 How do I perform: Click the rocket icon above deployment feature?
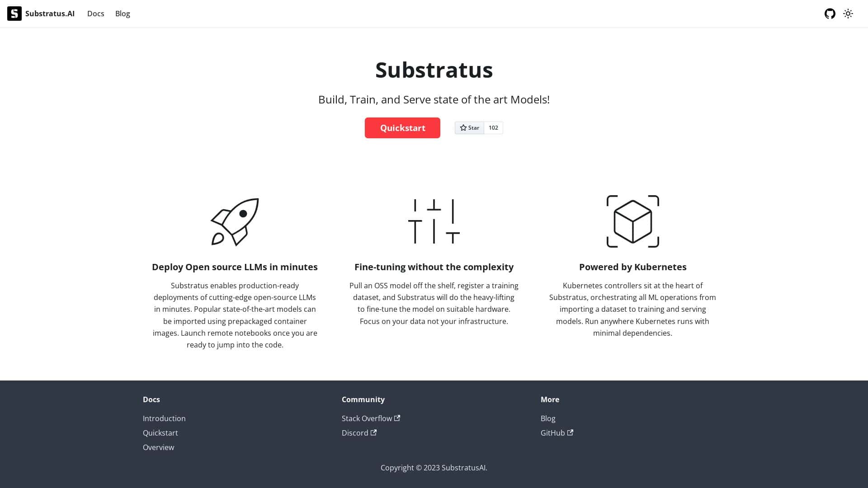click(x=235, y=221)
